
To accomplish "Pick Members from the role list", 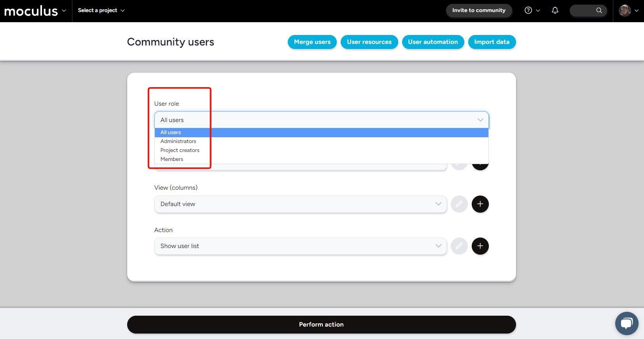I will [x=172, y=159].
